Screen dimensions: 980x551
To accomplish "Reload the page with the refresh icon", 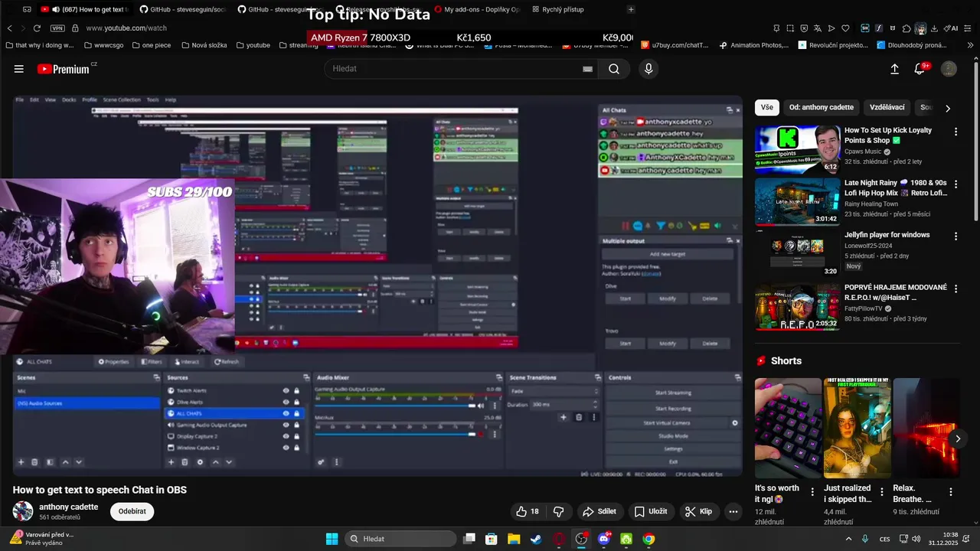I will pos(36,28).
